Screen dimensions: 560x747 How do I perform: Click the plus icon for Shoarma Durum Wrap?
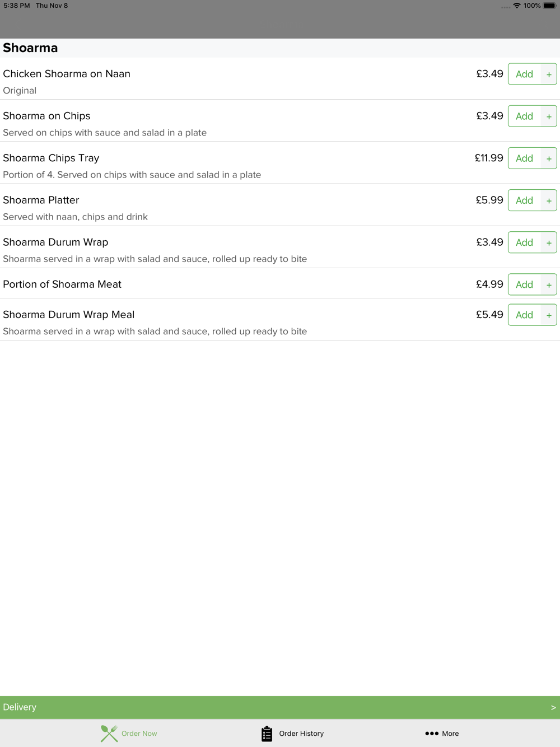(x=549, y=242)
